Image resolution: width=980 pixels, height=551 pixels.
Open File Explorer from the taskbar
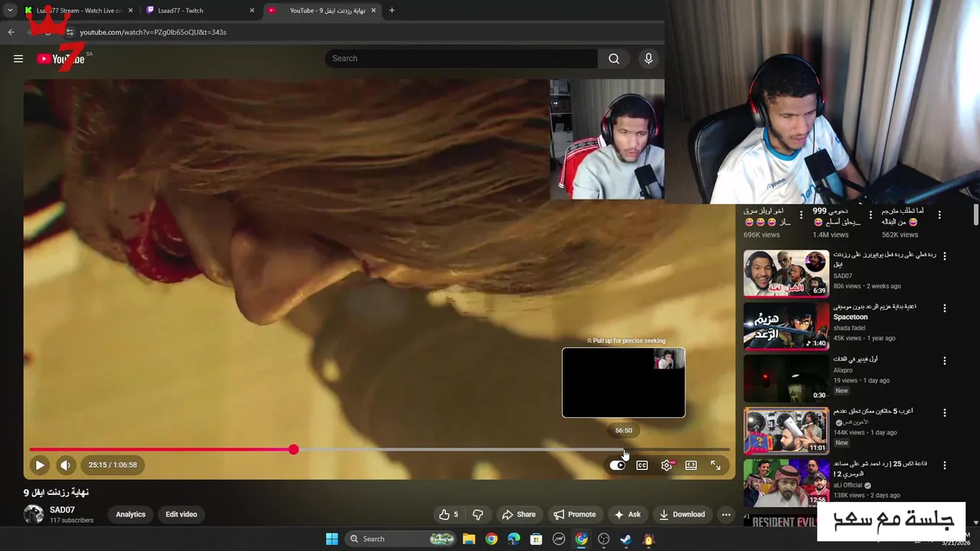click(x=469, y=539)
